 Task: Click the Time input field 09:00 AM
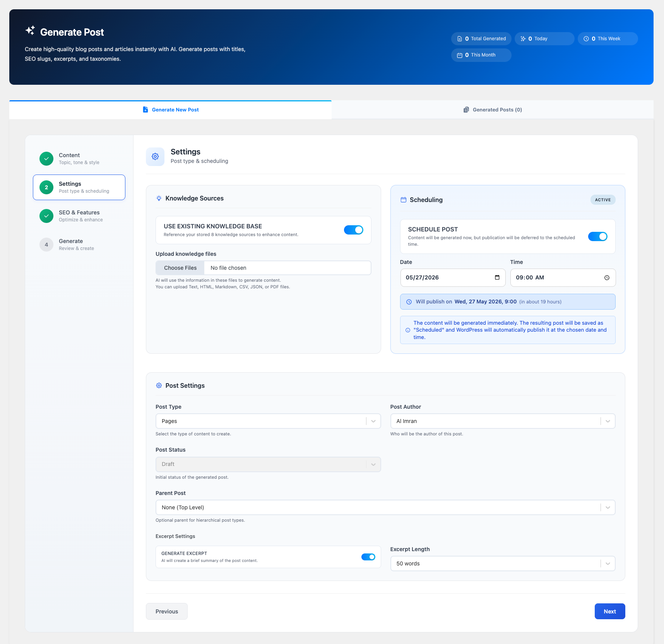[563, 277]
